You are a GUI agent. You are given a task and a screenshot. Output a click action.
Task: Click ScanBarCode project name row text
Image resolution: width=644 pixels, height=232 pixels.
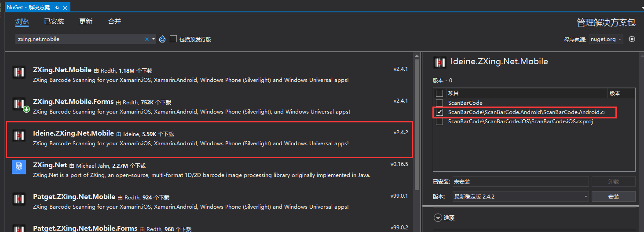click(465, 103)
